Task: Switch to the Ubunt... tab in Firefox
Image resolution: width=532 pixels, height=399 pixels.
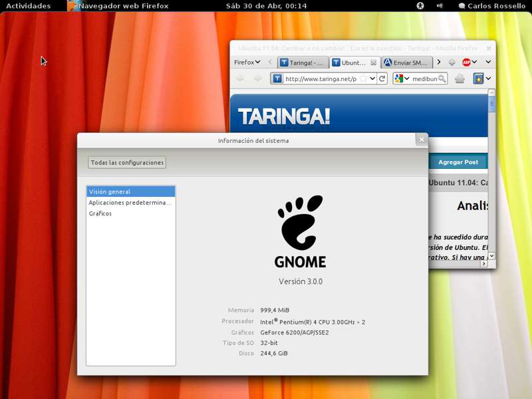Action: pyautogui.click(x=350, y=63)
